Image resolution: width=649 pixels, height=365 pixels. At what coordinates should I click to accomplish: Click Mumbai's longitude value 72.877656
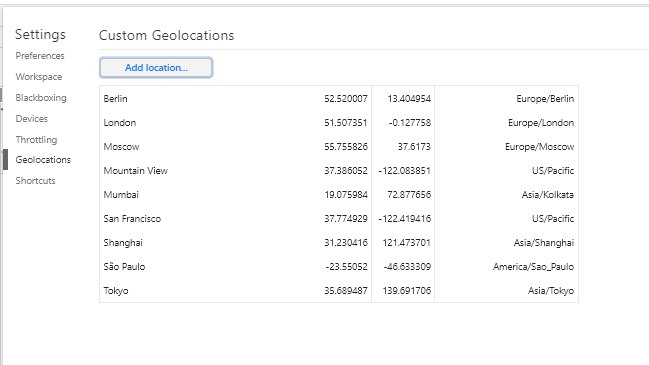409,195
